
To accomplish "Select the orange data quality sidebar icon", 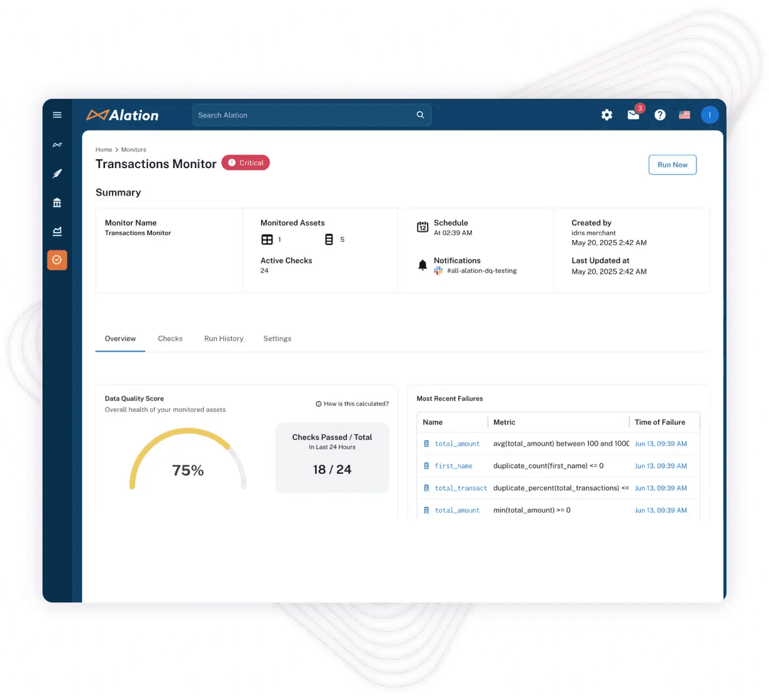I will [57, 260].
